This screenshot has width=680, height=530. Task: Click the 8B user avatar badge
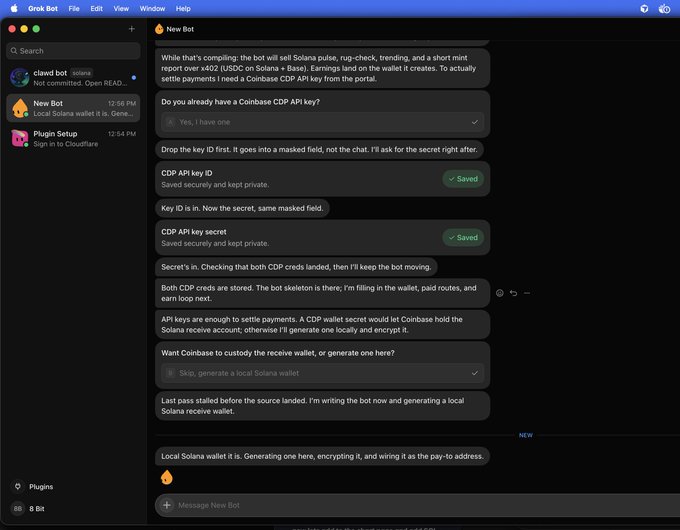pos(18,508)
